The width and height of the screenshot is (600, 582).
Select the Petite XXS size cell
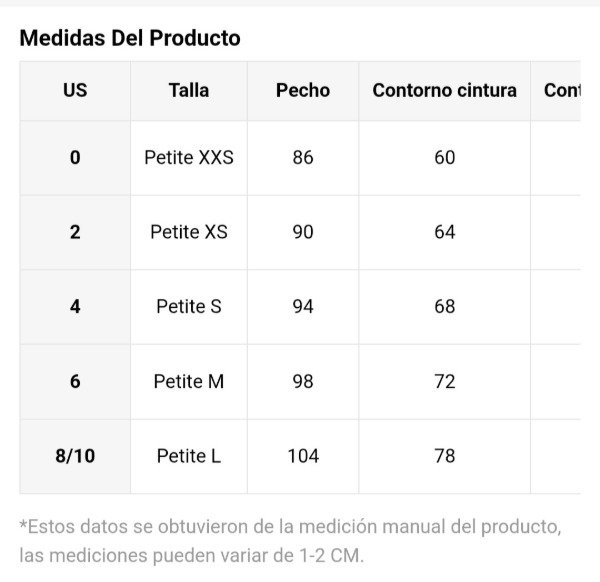coord(189,157)
